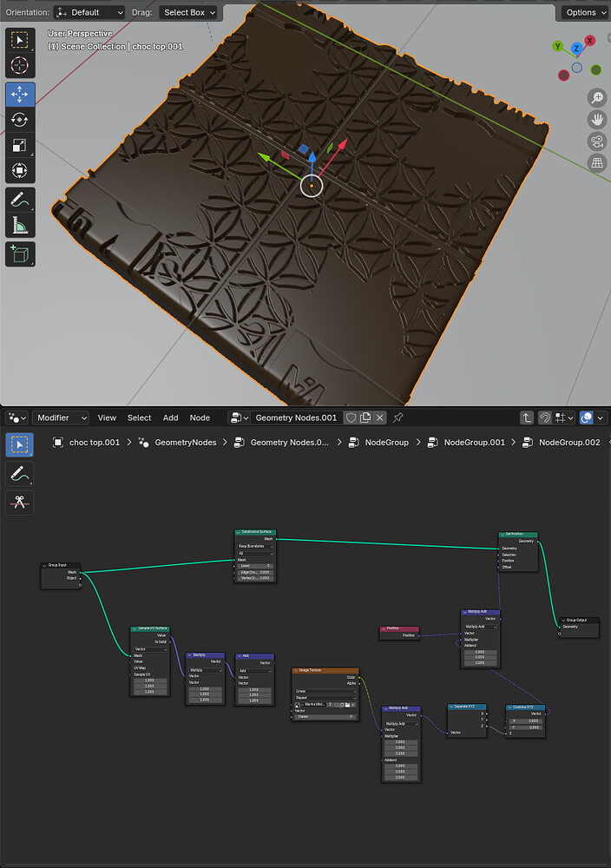Toggle camera view icon

click(x=597, y=141)
